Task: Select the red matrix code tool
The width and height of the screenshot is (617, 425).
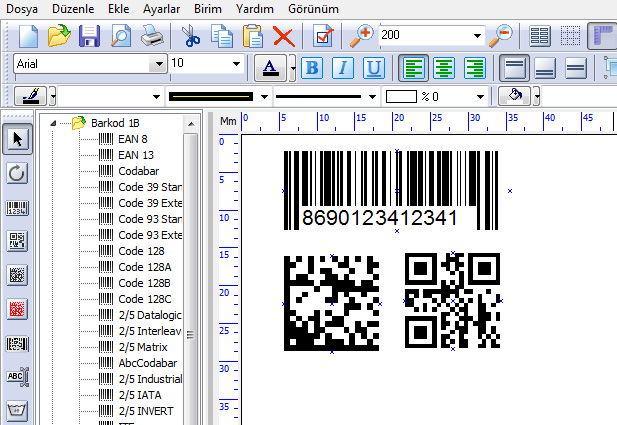Action: pyautogui.click(x=17, y=309)
